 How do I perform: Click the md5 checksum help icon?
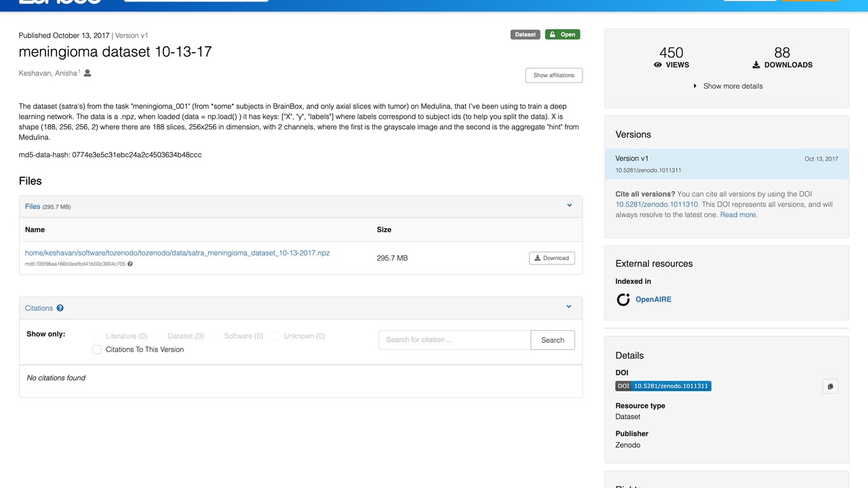point(130,264)
